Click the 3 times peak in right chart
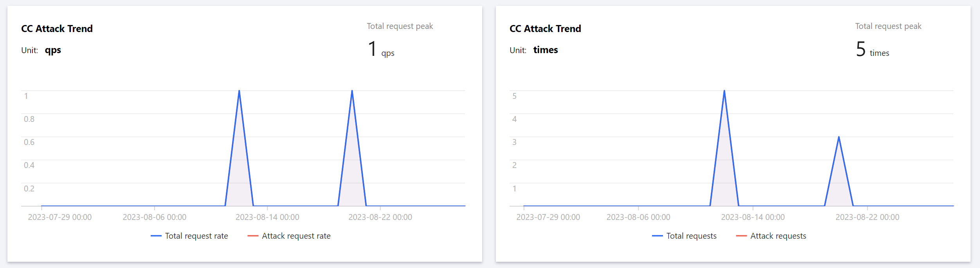980x268 pixels. [x=839, y=137]
